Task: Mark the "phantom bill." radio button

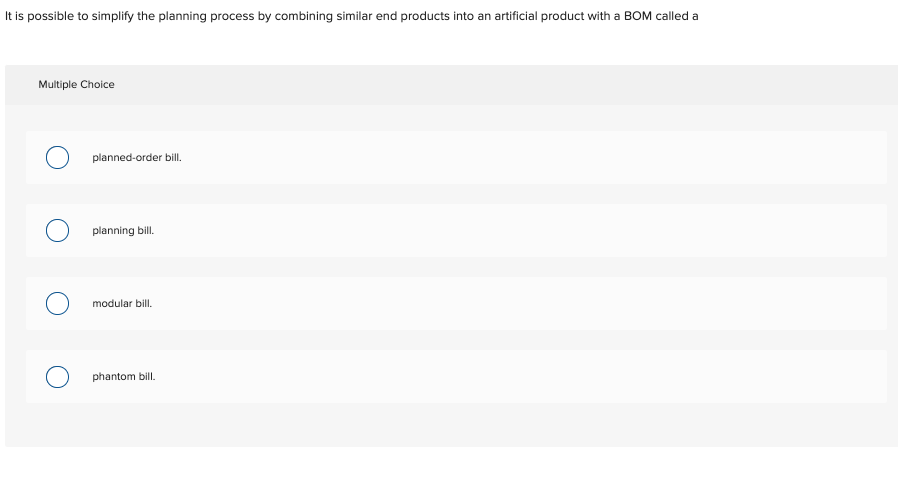Action: (x=57, y=377)
